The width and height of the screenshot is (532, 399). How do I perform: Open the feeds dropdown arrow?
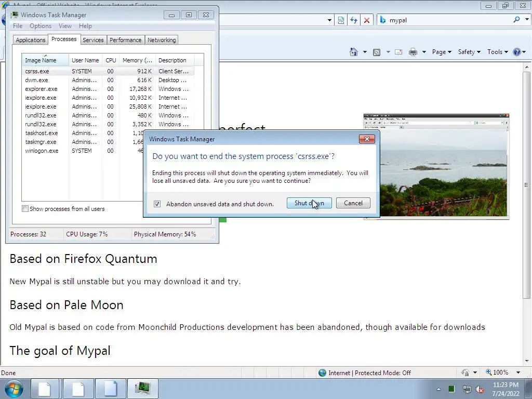[388, 52]
